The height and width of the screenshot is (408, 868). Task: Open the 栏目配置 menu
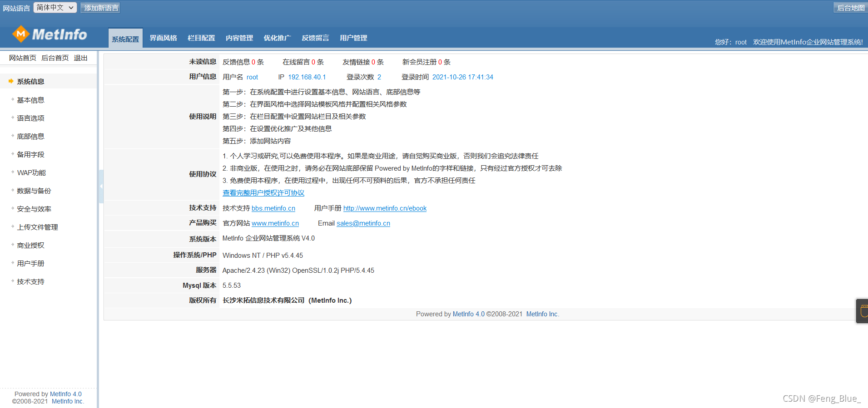[x=201, y=38]
